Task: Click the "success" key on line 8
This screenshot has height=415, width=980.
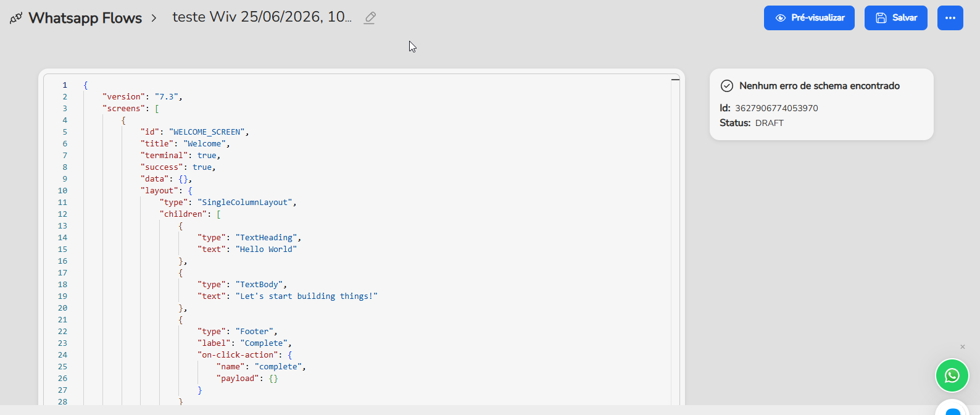Action: pyautogui.click(x=162, y=167)
